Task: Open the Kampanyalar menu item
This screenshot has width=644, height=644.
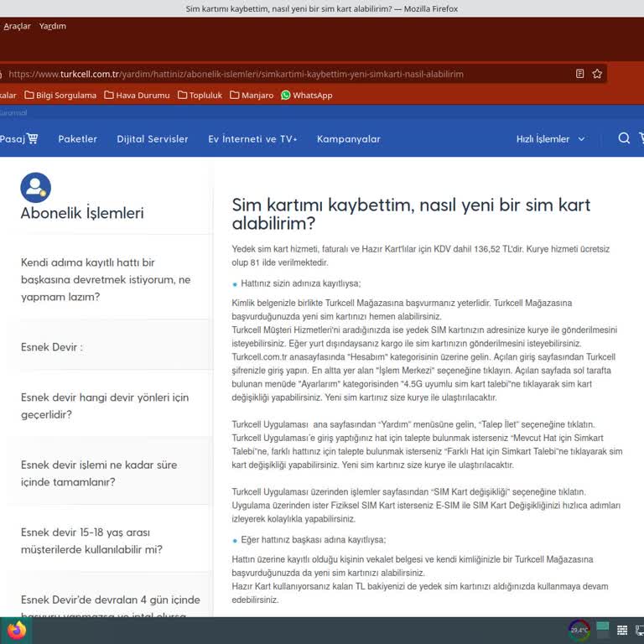Action: [348, 139]
